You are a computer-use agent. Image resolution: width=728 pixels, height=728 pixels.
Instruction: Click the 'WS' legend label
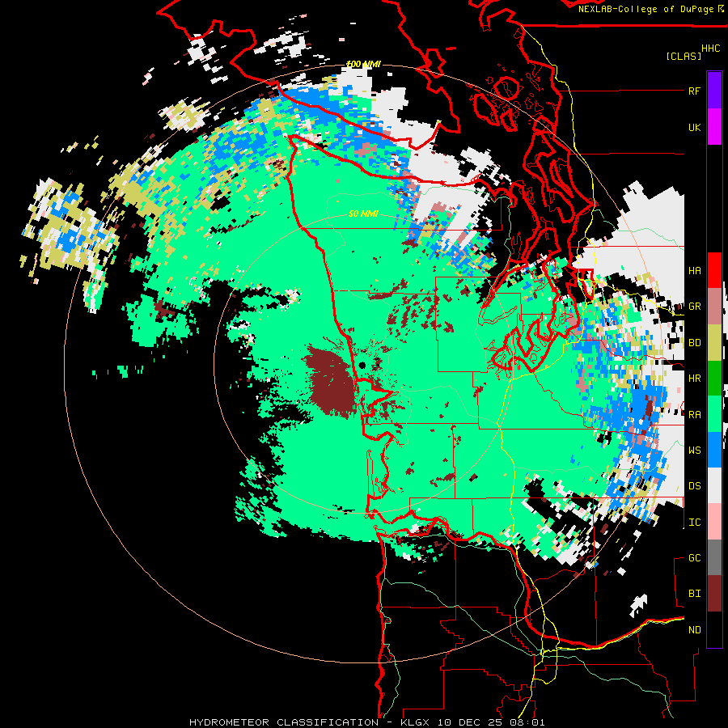(694, 450)
